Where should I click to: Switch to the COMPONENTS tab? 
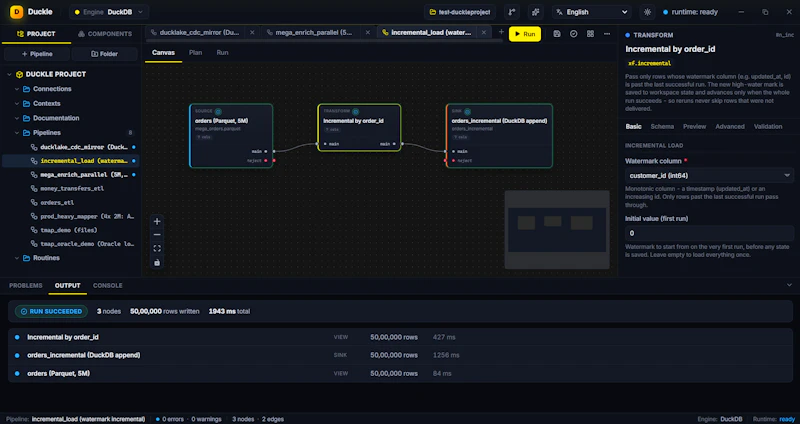pyautogui.click(x=105, y=34)
